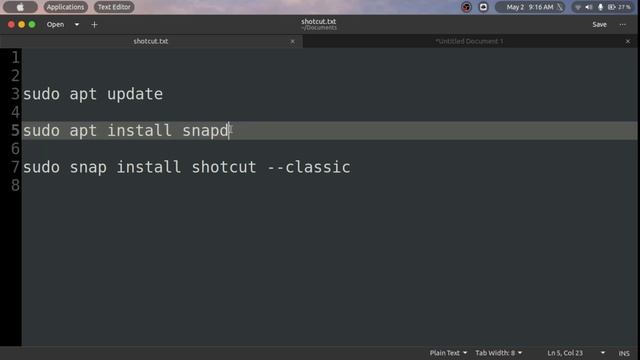This screenshot has width=640, height=360.
Task: Open the Applications menu
Action: 65,7
